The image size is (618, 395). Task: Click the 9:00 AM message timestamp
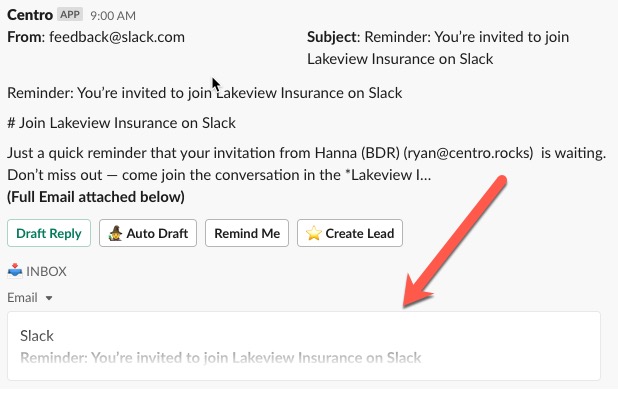(x=113, y=16)
